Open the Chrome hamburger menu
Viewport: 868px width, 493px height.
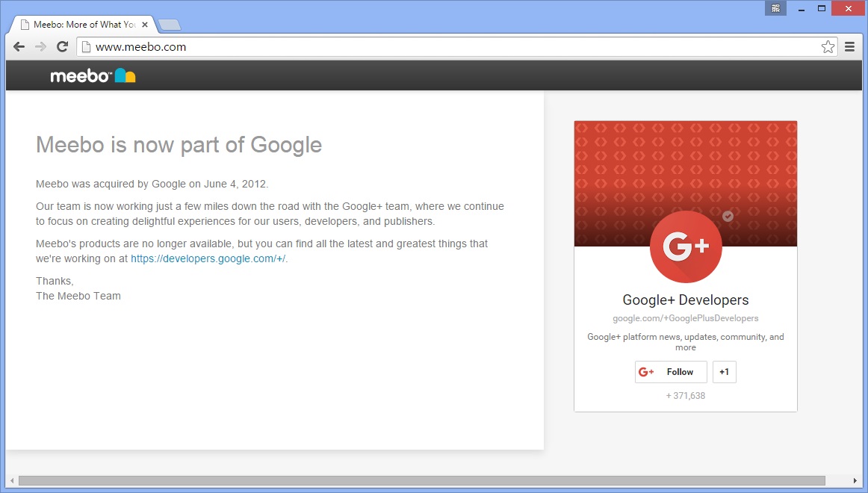850,47
